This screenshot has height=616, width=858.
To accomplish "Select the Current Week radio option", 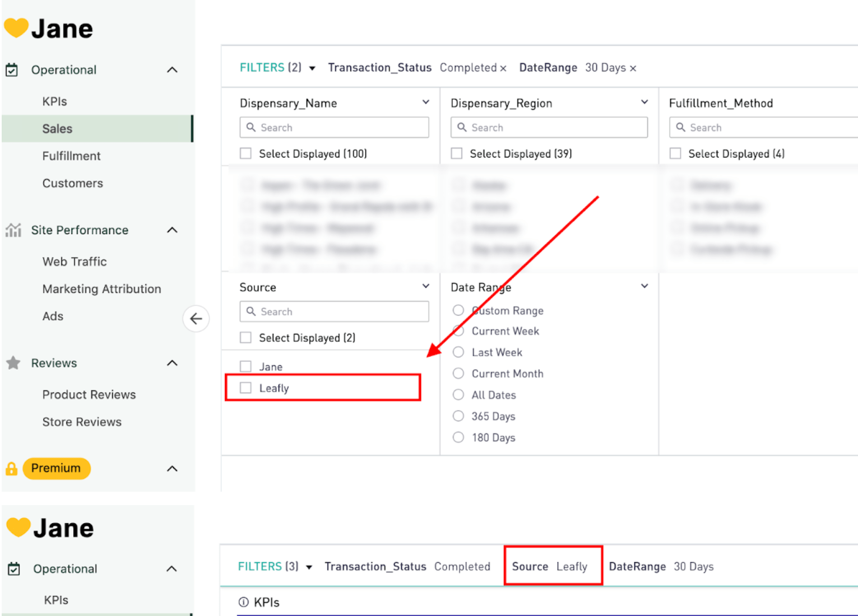I will coord(458,331).
